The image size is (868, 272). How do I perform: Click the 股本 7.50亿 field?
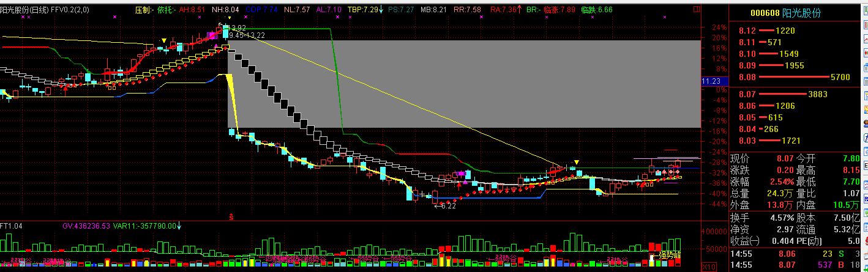click(828, 218)
